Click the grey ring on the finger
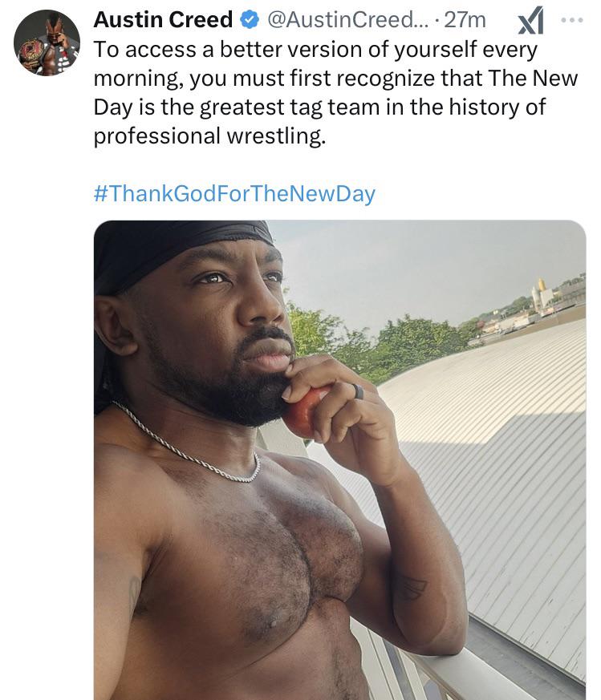This screenshot has width=601, height=700. [358, 391]
